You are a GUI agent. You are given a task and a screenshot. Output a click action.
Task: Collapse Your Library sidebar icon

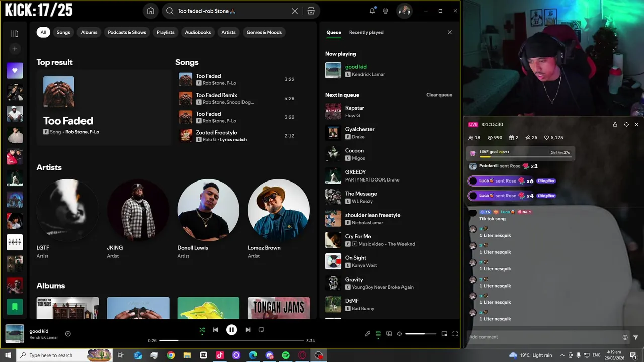[15, 33]
